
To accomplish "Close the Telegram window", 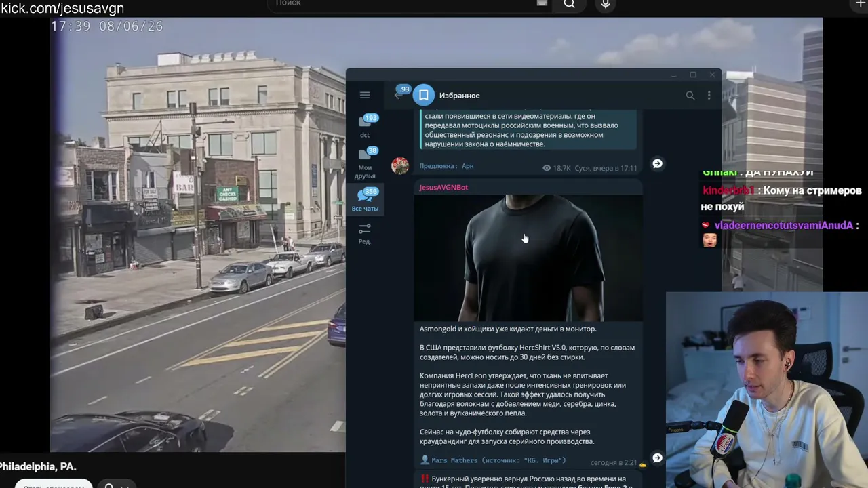I will 712,75.
